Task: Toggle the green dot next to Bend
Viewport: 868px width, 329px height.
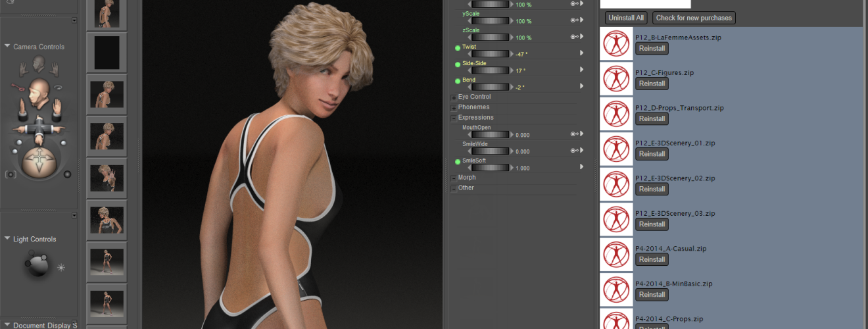Action: click(x=458, y=81)
